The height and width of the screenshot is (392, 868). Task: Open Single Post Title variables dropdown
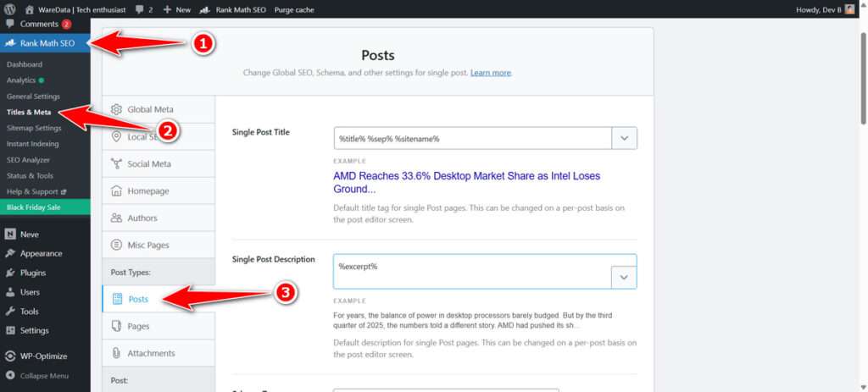625,138
